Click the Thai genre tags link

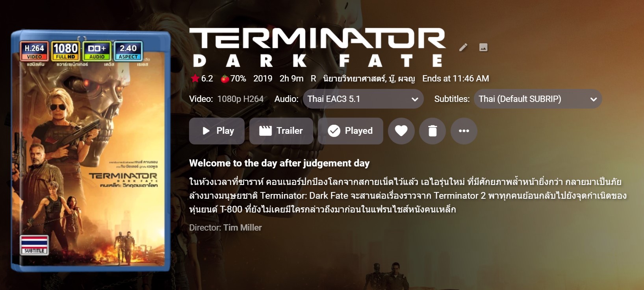[369, 78]
